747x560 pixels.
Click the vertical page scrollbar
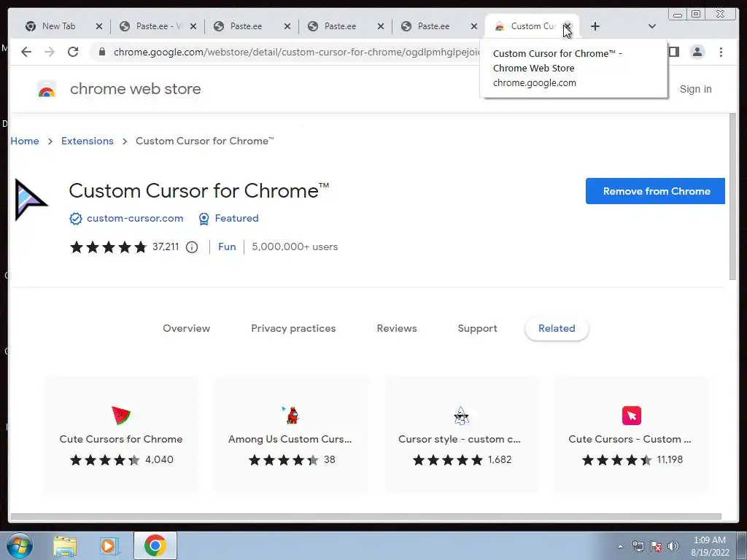[x=732, y=196]
